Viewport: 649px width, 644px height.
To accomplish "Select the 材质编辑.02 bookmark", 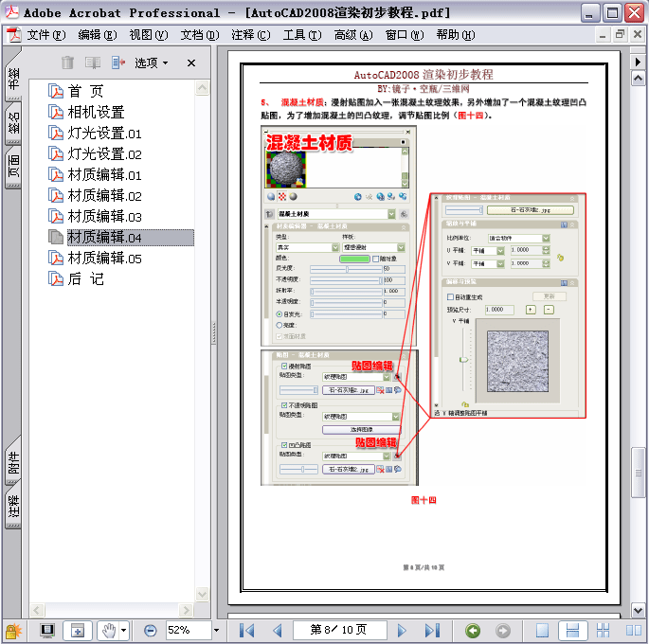I will coord(105,196).
